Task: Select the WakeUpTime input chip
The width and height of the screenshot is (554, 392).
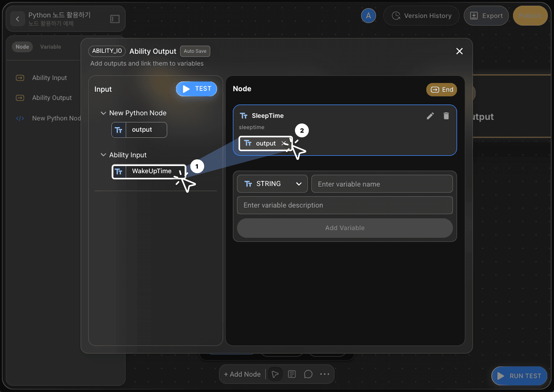Action: [x=149, y=171]
